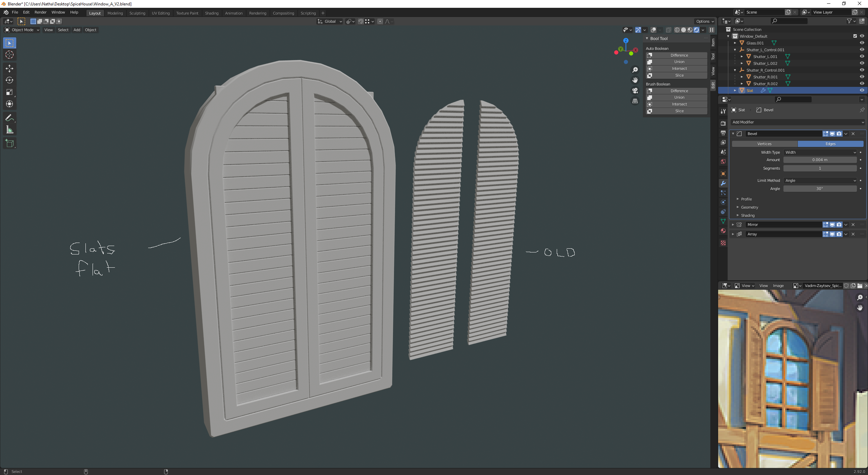The image size is (868, 475).
Task: Select the Move tool in toolbar
Action: point(9,68)
